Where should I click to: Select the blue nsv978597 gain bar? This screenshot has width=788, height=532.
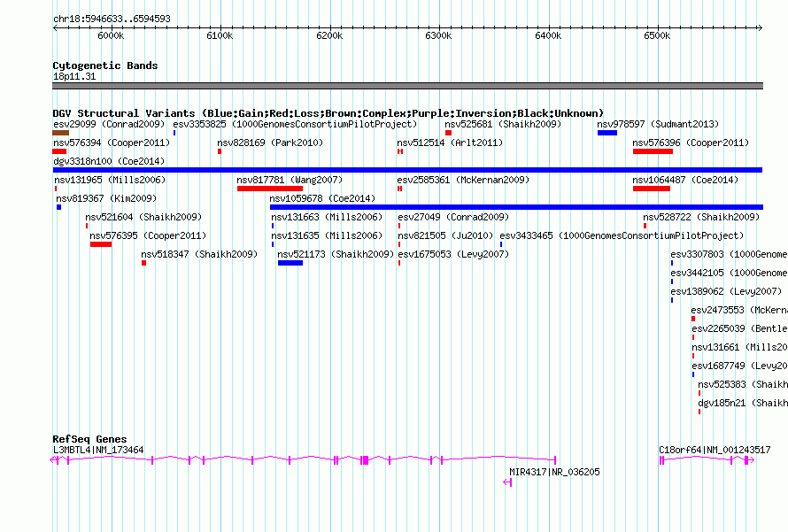coord(607,133)
